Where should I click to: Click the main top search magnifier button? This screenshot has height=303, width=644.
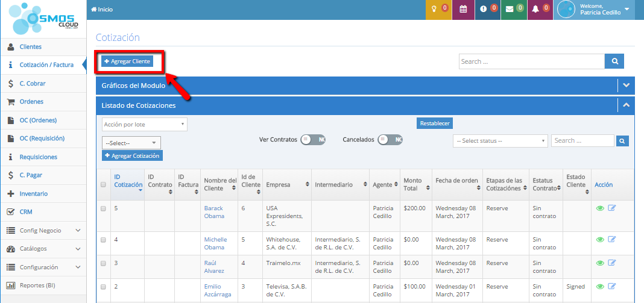click(x=614, y=61)
